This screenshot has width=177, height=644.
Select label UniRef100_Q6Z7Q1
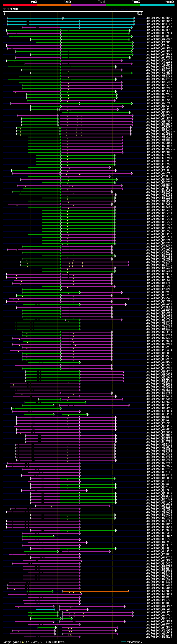(159, 76)
